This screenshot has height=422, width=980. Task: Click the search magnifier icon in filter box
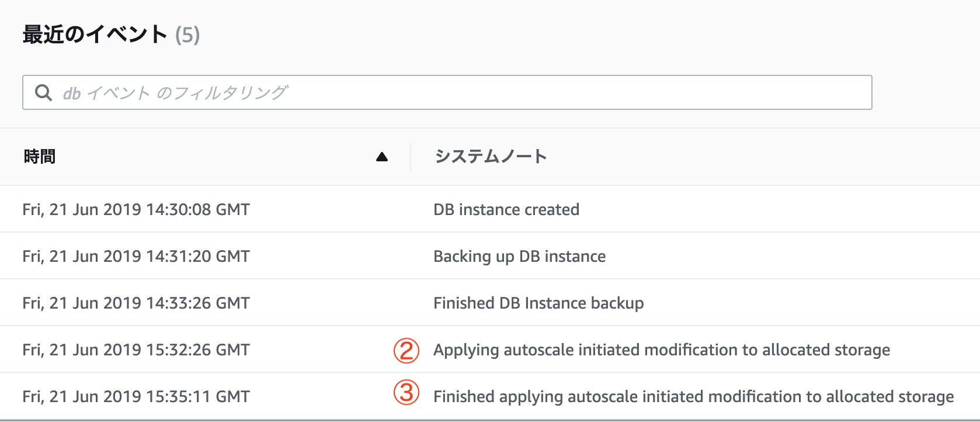(x=43, y=92)
